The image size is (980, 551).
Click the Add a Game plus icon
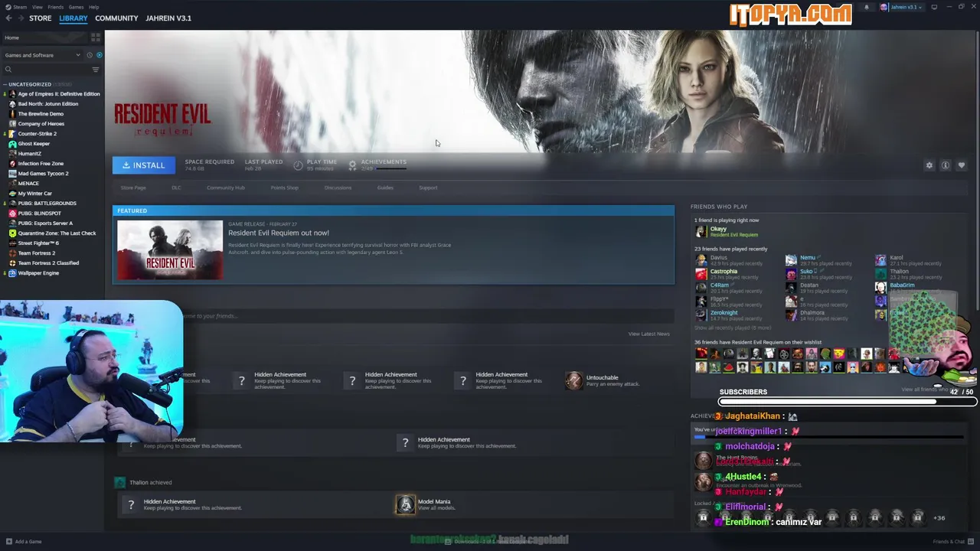coord(8,542)
